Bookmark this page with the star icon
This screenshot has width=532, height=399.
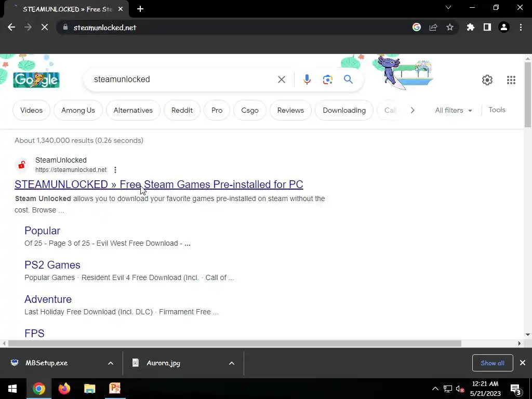pos(450,27)
